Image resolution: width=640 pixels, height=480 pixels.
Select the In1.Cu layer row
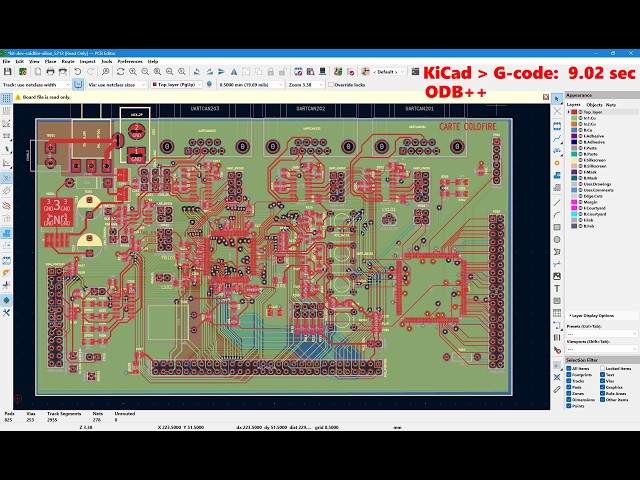pos(602,118)
